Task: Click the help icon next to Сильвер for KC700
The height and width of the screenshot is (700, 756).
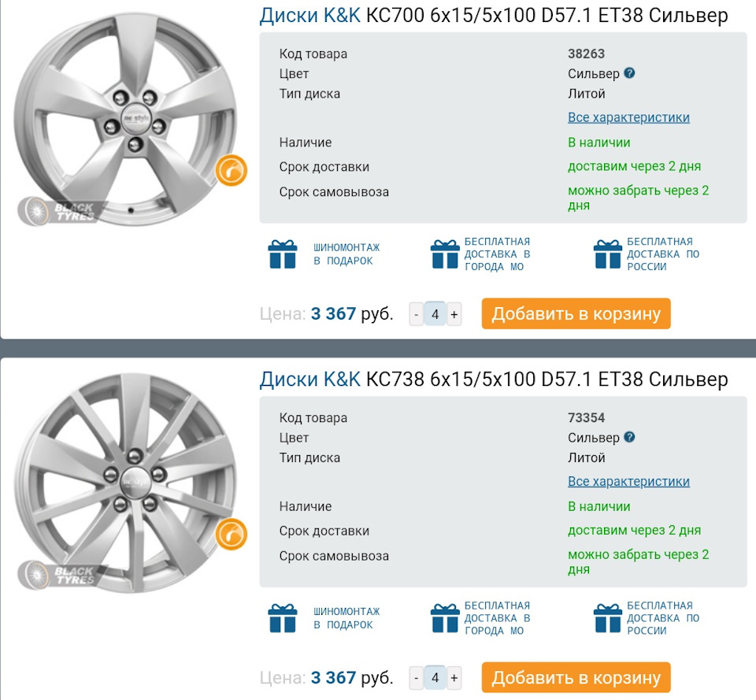Action: (629, 73)
